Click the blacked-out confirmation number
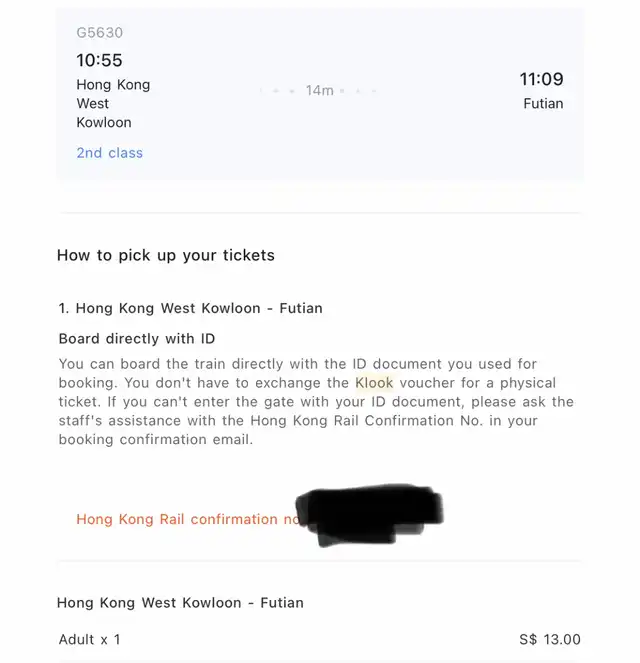This screenshot has width=640, height=663. click(x=369, y=515)
